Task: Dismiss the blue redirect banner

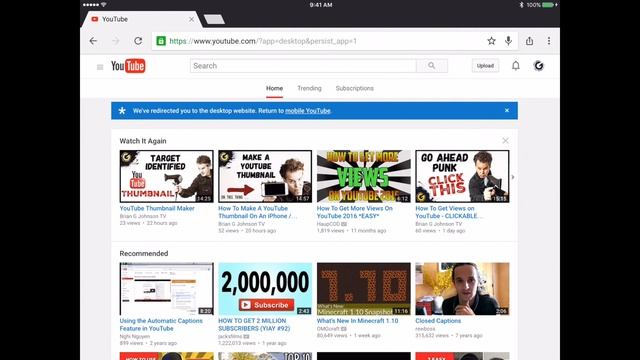Action: 507,111
